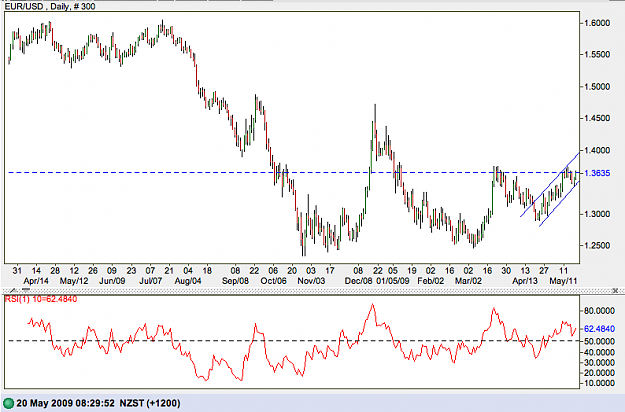Viewport: 625px width, 412px height.
Task: Click the 1.5500 price axis label
Action: coord(597,55)
